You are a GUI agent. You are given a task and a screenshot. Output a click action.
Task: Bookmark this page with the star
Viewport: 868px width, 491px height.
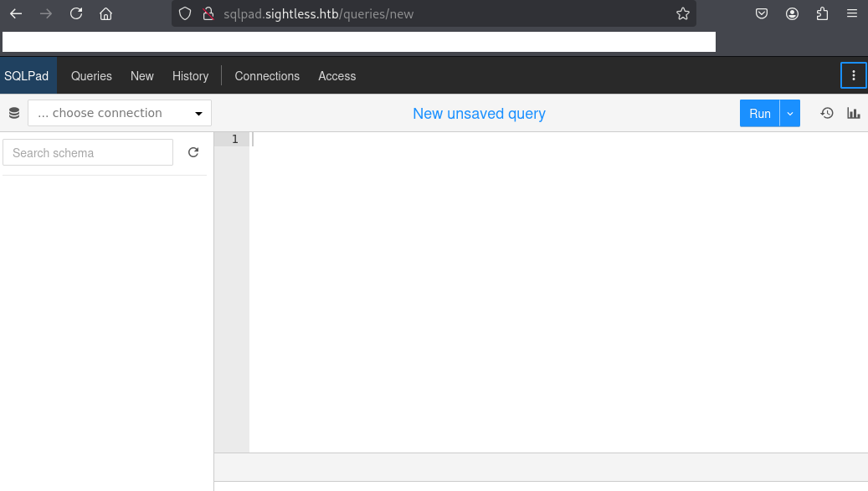[x=683, y=13]
